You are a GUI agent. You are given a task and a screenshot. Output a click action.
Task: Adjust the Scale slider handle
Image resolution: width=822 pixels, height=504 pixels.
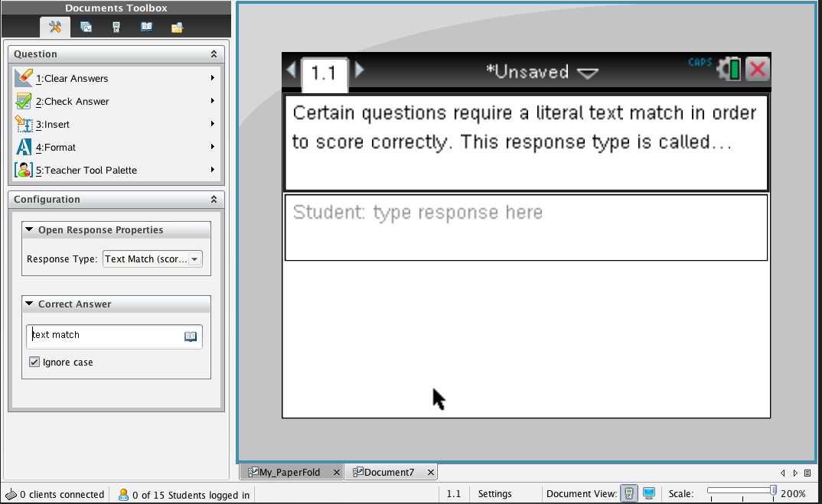pyautogui.click(x=773, y=490)
